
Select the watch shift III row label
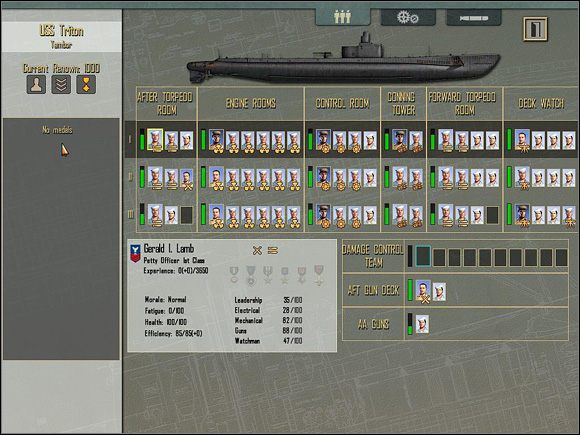point(130,215)
